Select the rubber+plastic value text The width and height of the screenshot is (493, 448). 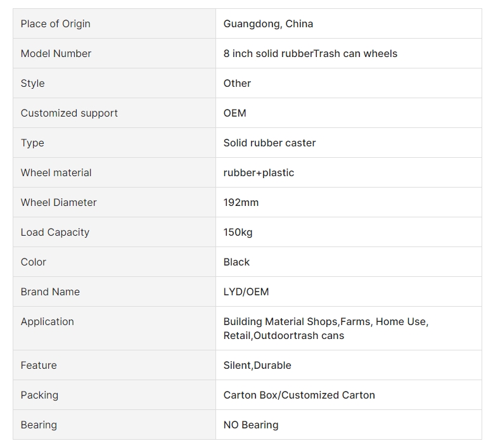click(259, 172)
